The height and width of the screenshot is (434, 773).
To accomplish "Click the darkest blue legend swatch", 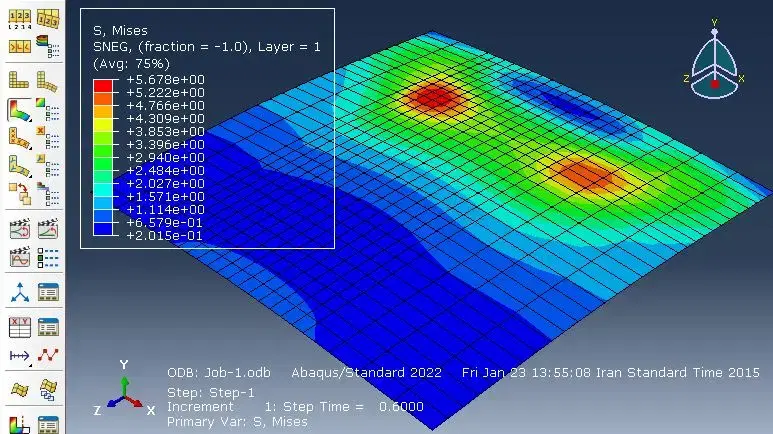I will pos(103,229).
